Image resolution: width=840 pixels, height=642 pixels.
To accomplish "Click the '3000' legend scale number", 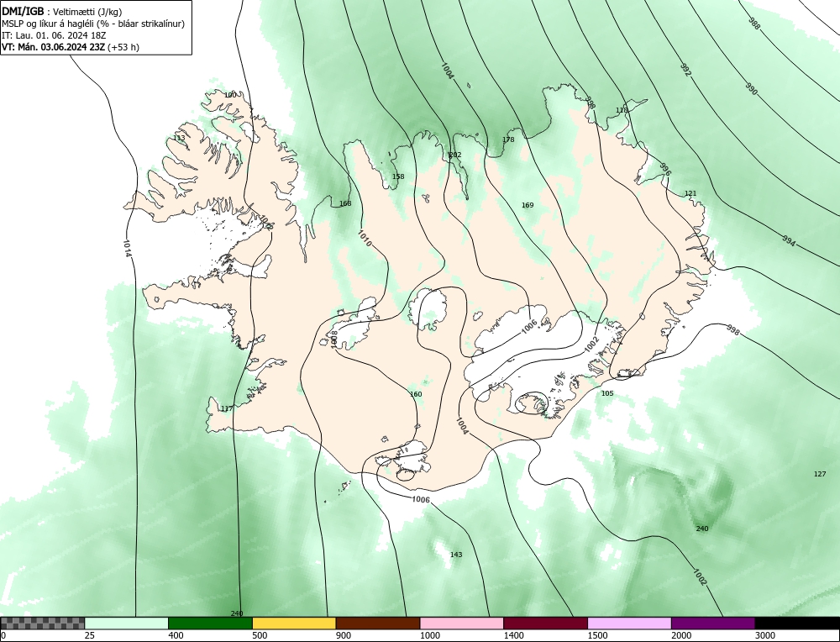I will (765, 635).
